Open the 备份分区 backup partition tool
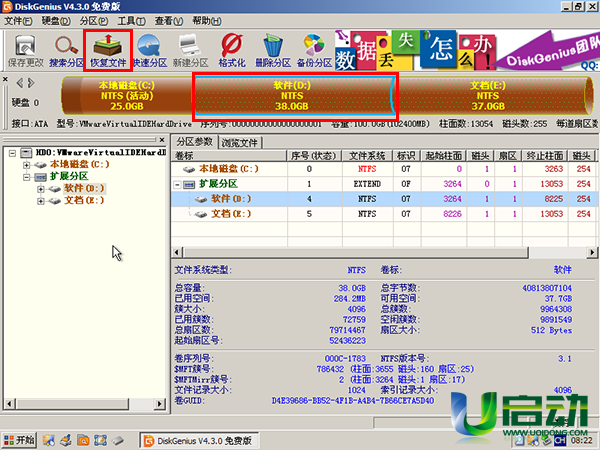 click(314, 51)
